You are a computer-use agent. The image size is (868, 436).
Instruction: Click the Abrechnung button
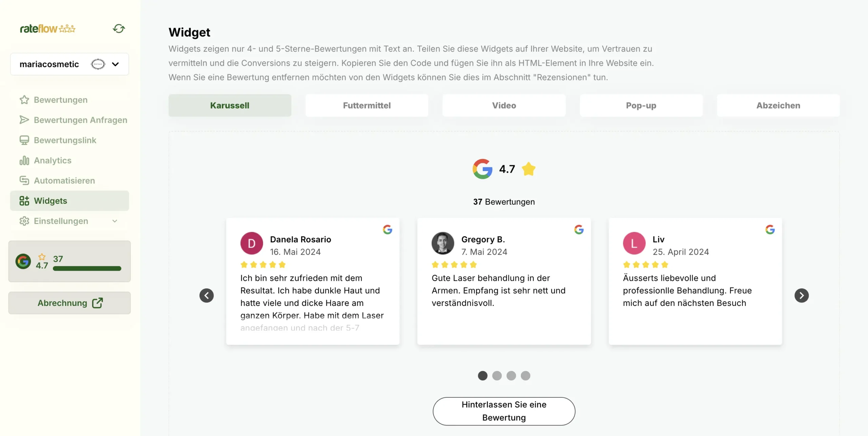[70, 303]
